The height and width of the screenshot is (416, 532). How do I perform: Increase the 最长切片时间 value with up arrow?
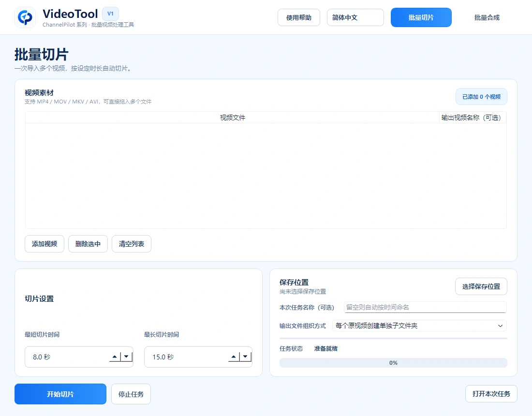(234, 357)
